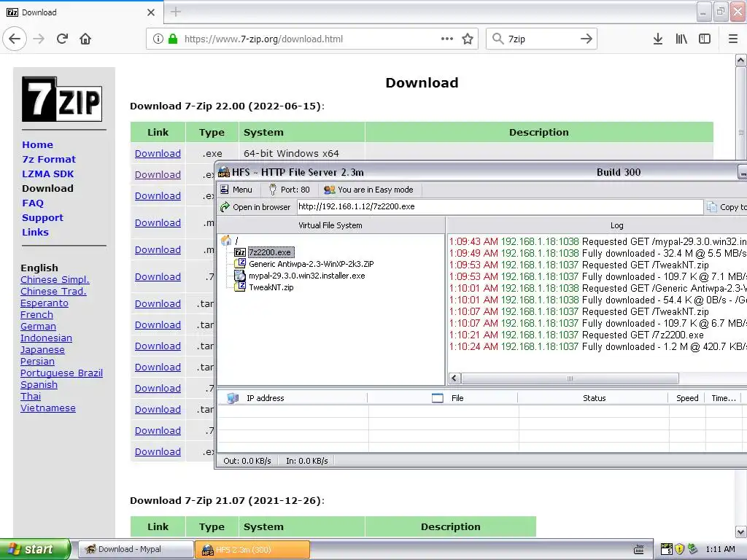Switch language to French
Screen dimensions: 747x560
36,315
